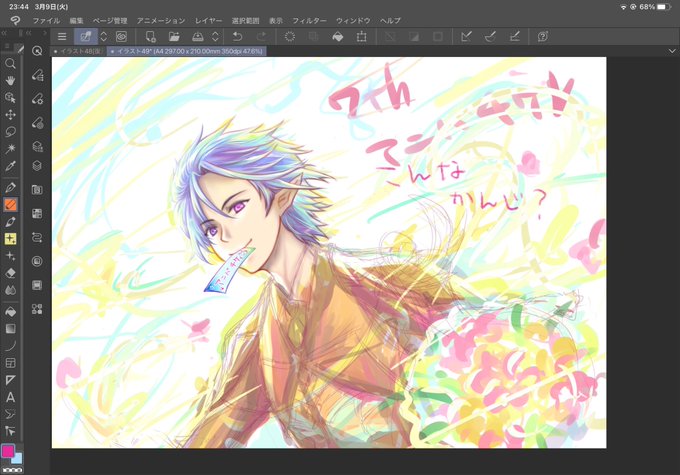
Task: Open the Brush Size palette icon
Action: [37, 123]
